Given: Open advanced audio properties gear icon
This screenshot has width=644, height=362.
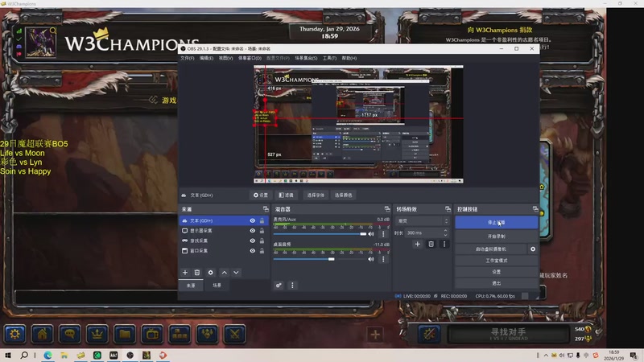Looking at the screenshot, I should pyautogui.click(x=279, y=286).
